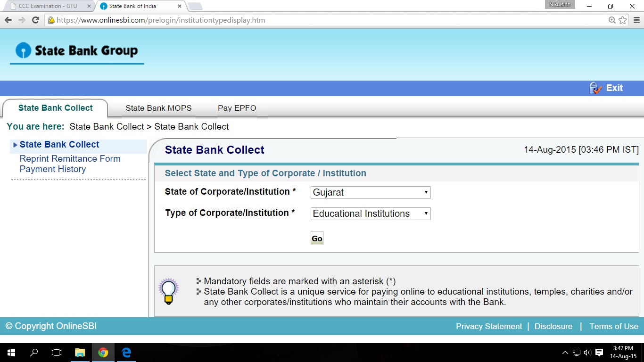The width and height of the screenshot is (644, 362).
Task: Open the Action Center notification icon
Action: tap(599, 353)
